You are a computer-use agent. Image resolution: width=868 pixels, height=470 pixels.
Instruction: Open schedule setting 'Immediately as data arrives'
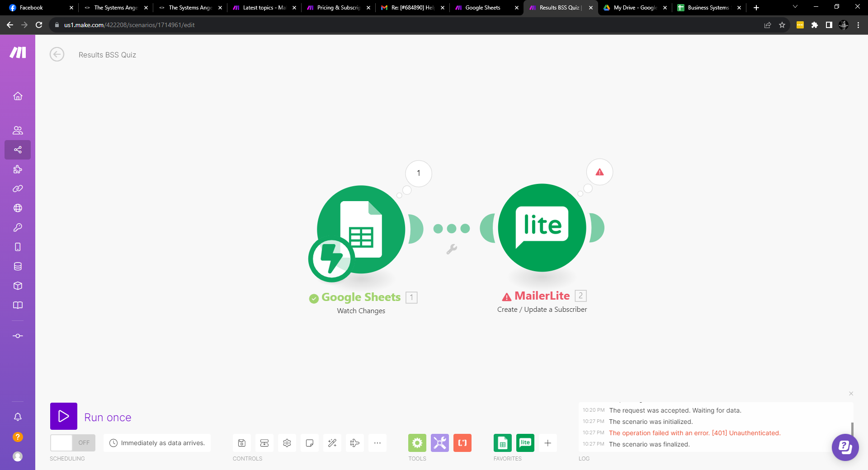(x=157, y=443)
